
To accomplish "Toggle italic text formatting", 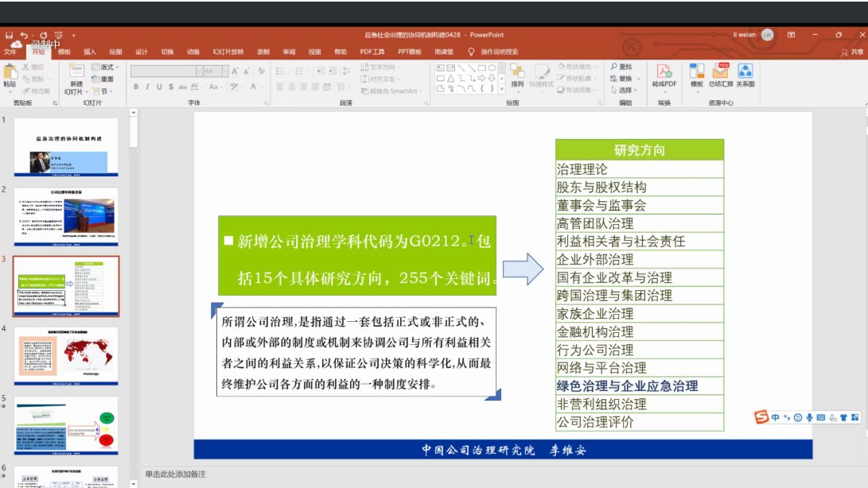I will [x=148, y=87].
